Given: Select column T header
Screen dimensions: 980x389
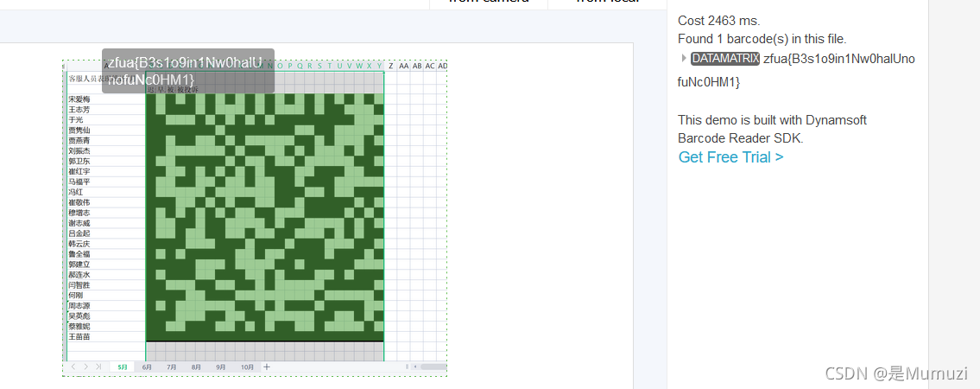Looking at the screenshot, I should click(330, 66).
